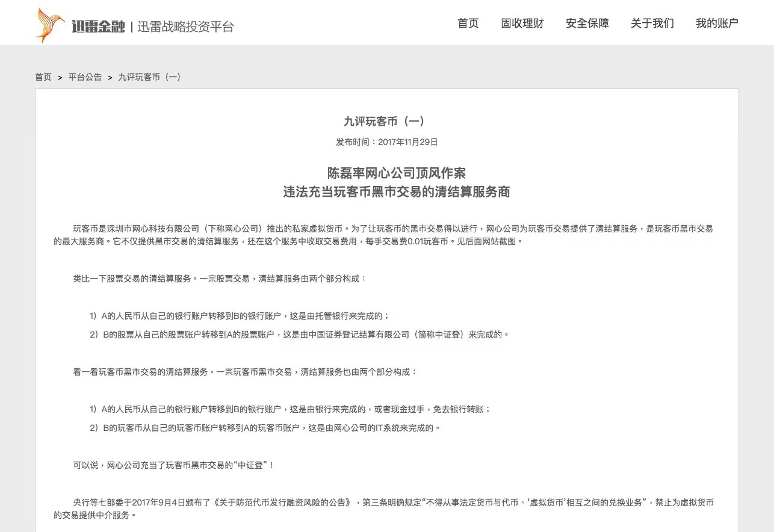The image size is (774, 532).
Task: Click the line mentioning 托管银行来完成的
Action: [x=240, y=315]
